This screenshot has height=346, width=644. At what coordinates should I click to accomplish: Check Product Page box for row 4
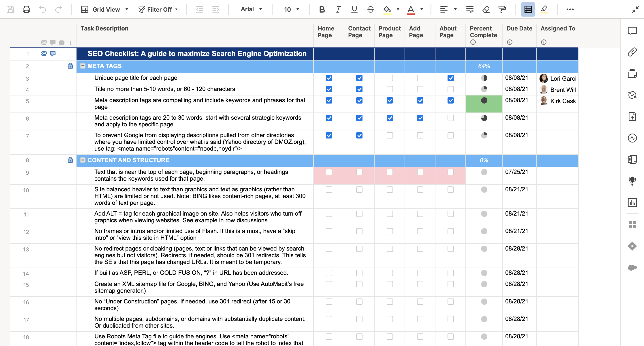click(x=390, y=89)
